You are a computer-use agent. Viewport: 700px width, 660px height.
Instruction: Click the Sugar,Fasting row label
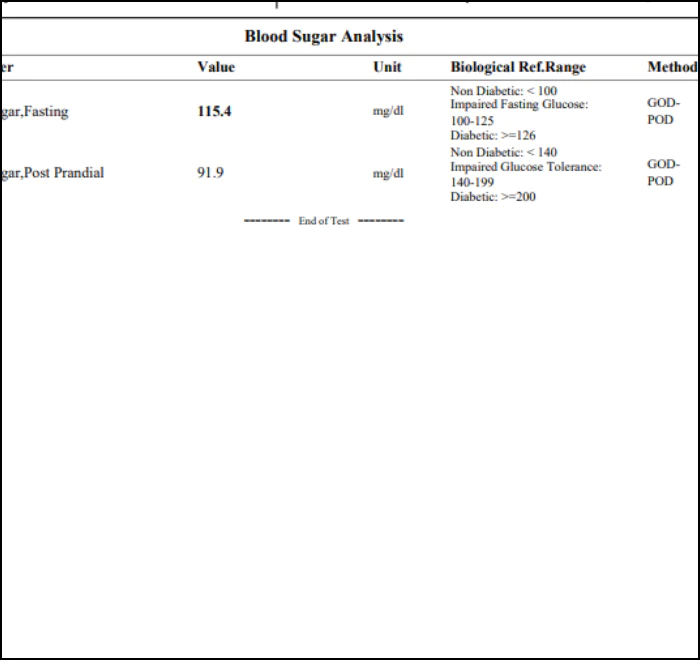click(34, 112)
